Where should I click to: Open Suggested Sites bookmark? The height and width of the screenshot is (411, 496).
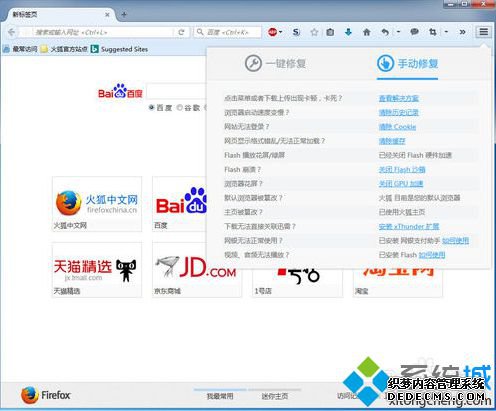[119, 49]
